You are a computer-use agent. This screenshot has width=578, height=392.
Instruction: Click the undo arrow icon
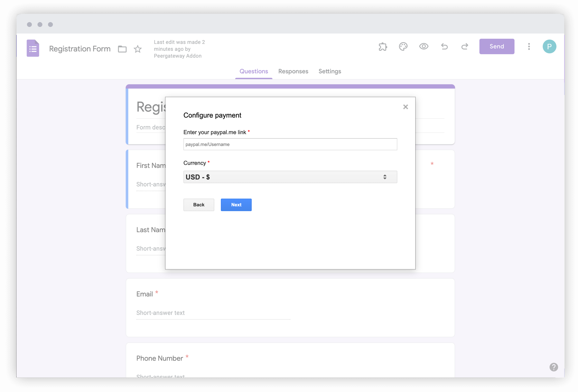pos(444,46)
